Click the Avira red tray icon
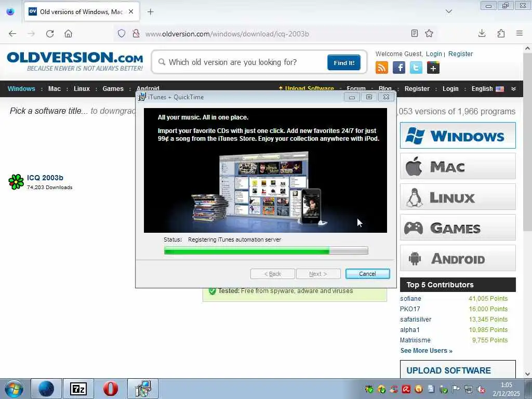This screenshot has width=532, height=399. click(x=406, y=389)
